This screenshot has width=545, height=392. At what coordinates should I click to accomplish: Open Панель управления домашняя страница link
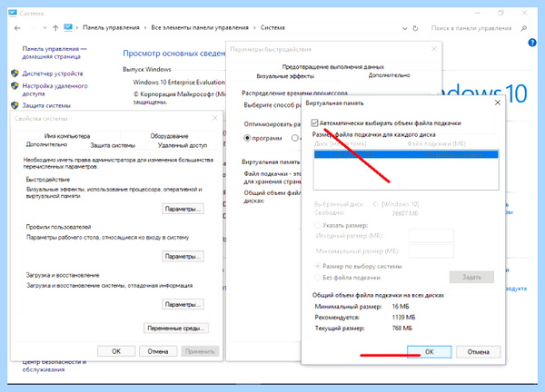54,53
